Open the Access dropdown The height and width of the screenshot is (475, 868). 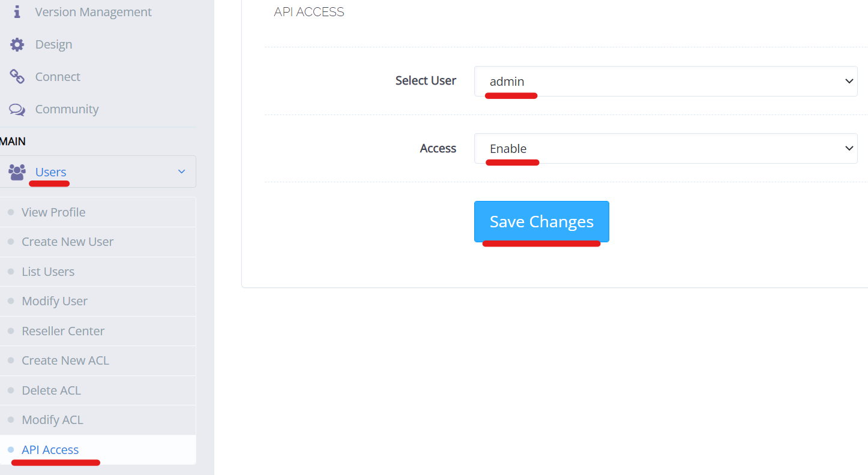[666, 148]
